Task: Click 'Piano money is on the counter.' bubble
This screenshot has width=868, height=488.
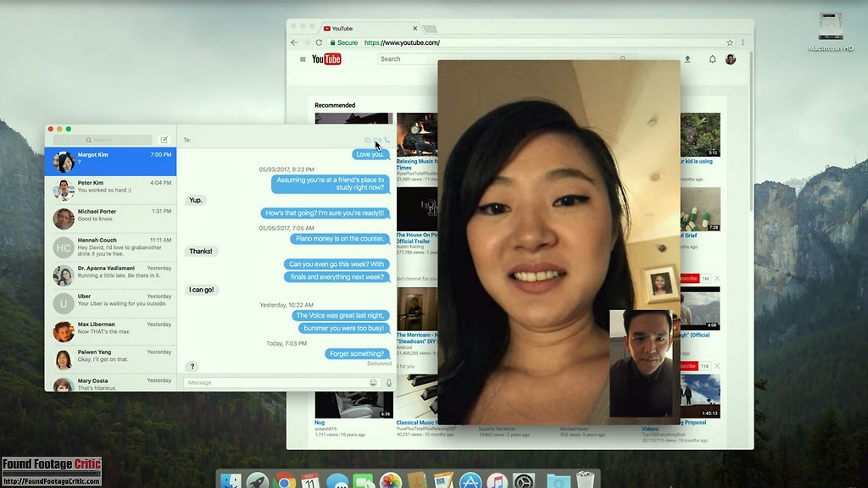Action: click(340, 238)
